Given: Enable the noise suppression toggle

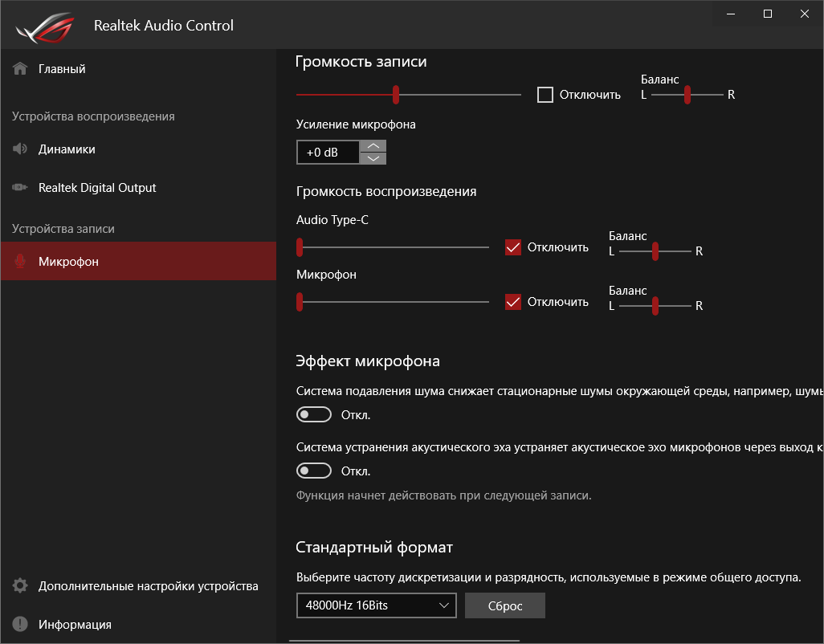Looking at the screenshot, I should point(314,415).
